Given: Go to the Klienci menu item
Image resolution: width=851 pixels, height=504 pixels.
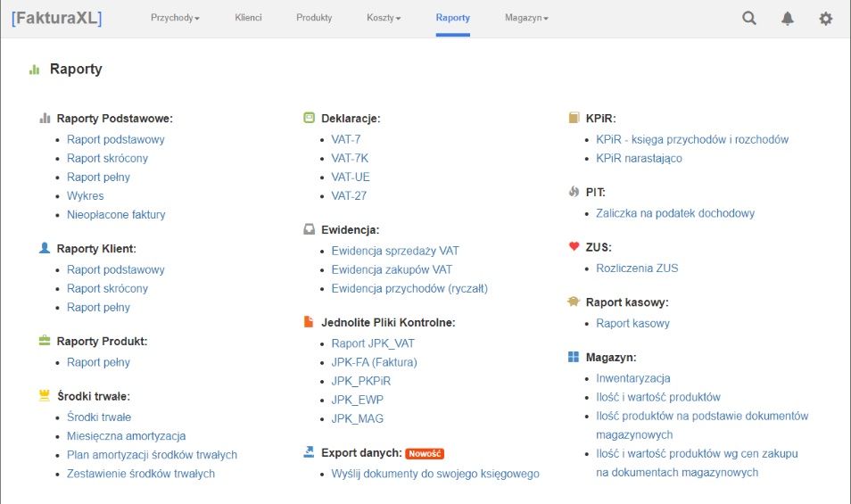Looking at the screenshot, I should point(248,18).
